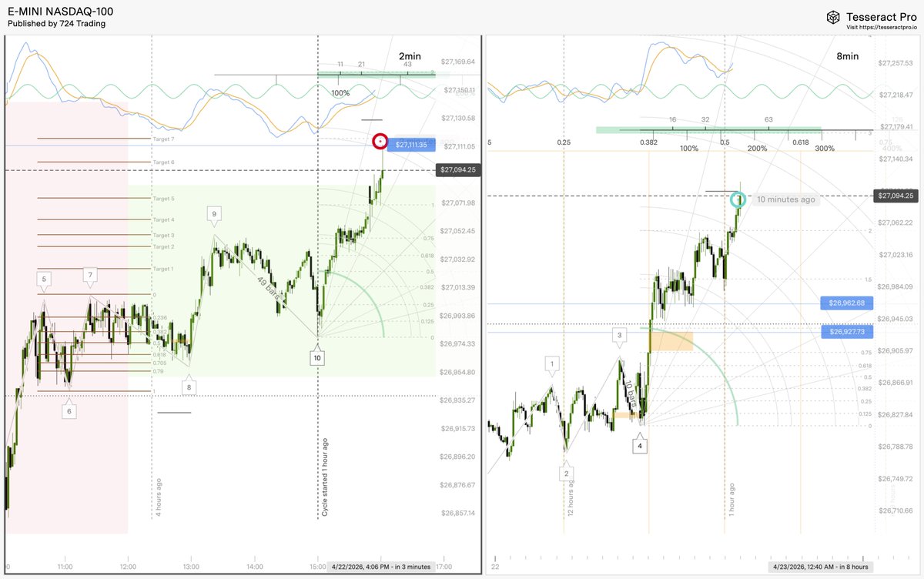Select pivot marker 8 on 2min chart
The image size is (924, 579).
[189, 387]
